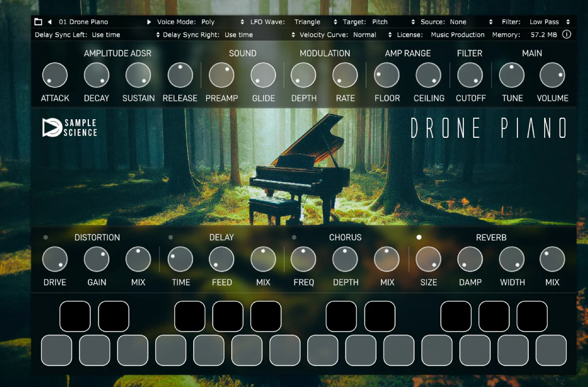This screenshot has width=588, height=387.
Task: Play the first white key pad
Action: coord(57,350)
